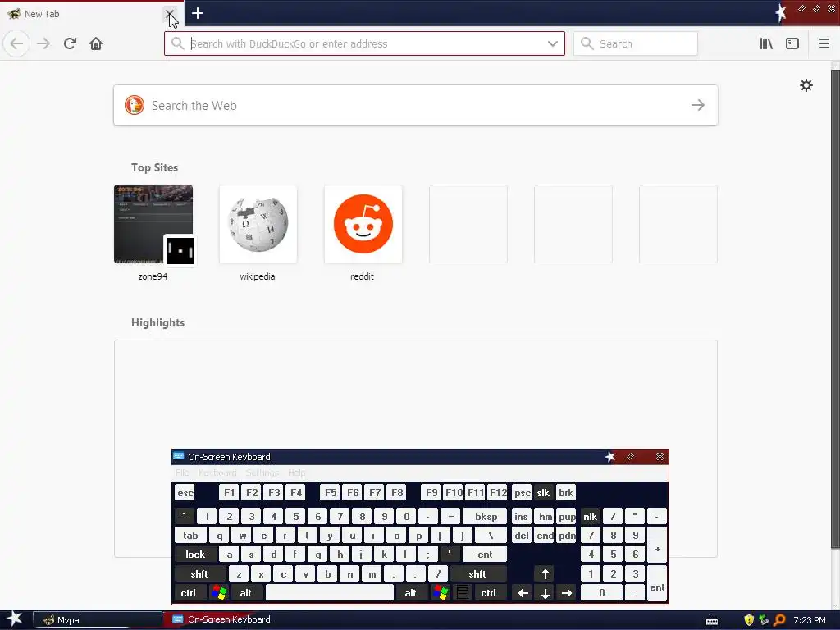
Task: Expand the address bar history dropdown
Action: pos(552,44)
